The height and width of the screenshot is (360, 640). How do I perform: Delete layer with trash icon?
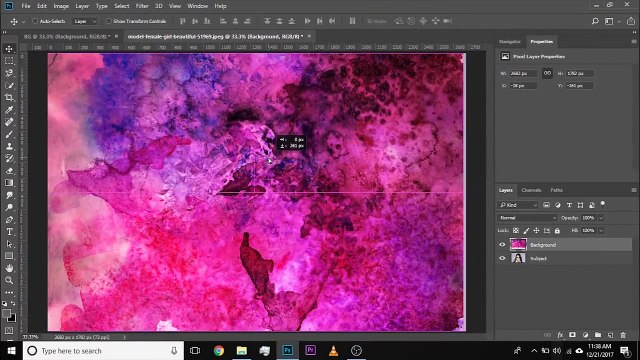click(x=623, y=335)
